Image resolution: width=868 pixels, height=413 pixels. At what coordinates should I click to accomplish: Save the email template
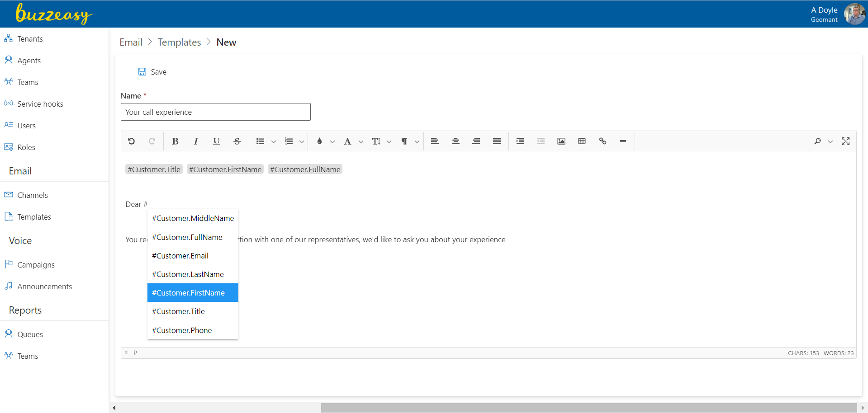click(152, 71)
